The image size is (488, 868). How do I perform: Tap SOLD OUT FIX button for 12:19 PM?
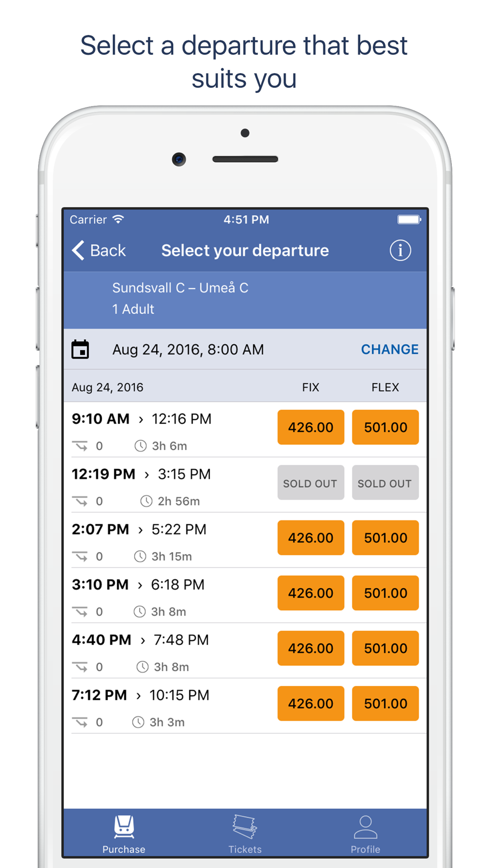point(311,483)
